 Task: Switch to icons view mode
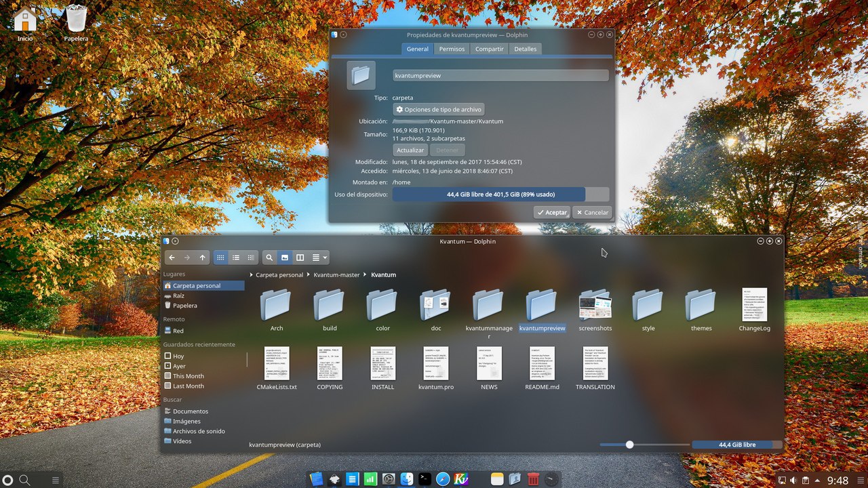(220, 258)
